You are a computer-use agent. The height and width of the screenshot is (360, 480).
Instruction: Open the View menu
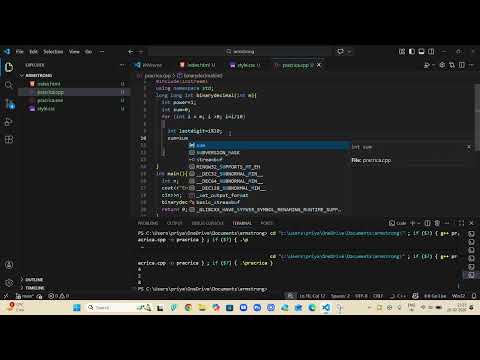tap(74, 52)
